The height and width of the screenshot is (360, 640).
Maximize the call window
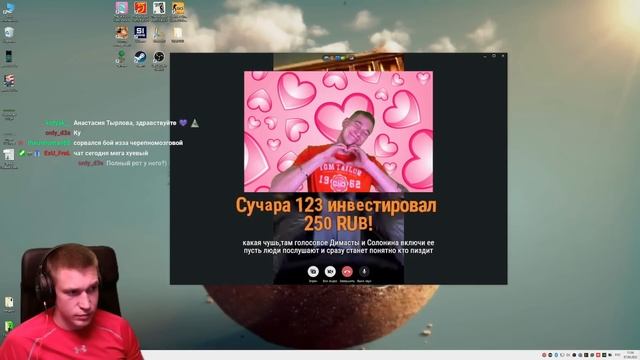pyautogui.click(x=494, y=56)
